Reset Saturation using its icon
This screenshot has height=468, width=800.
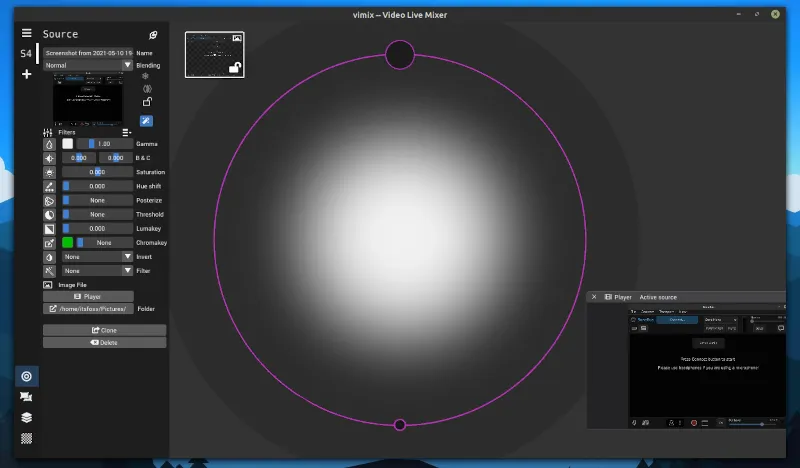pyautogui.click(x=49, y=173)
